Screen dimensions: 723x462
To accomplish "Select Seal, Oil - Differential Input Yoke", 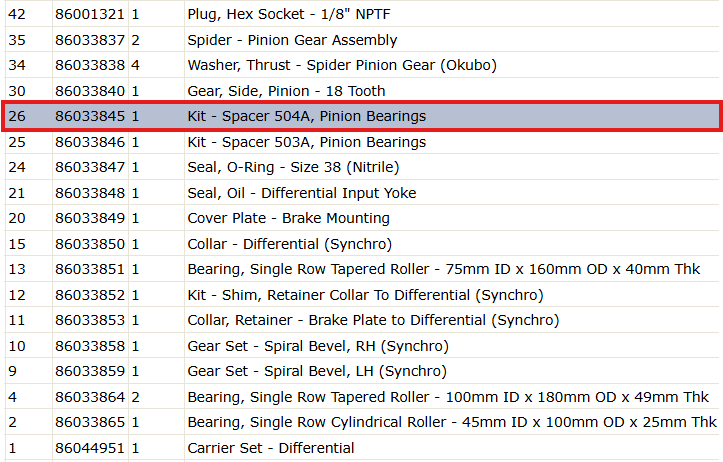I will (362, 193).
